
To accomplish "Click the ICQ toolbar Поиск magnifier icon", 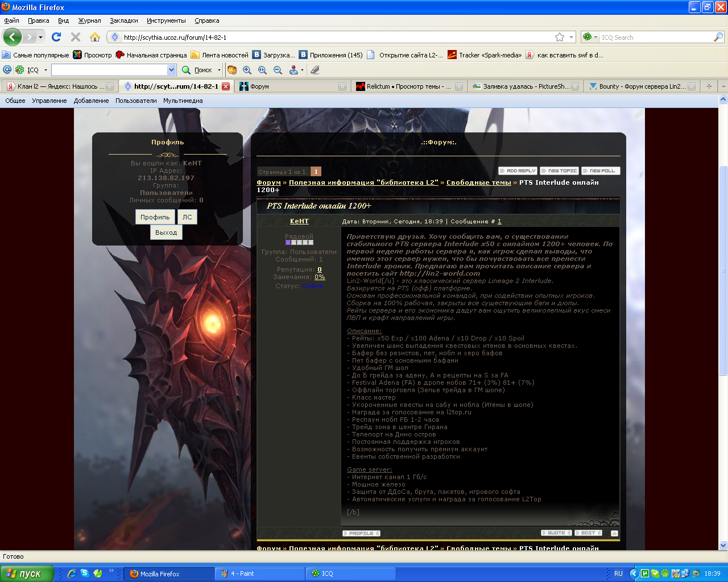I will point(186,70).
